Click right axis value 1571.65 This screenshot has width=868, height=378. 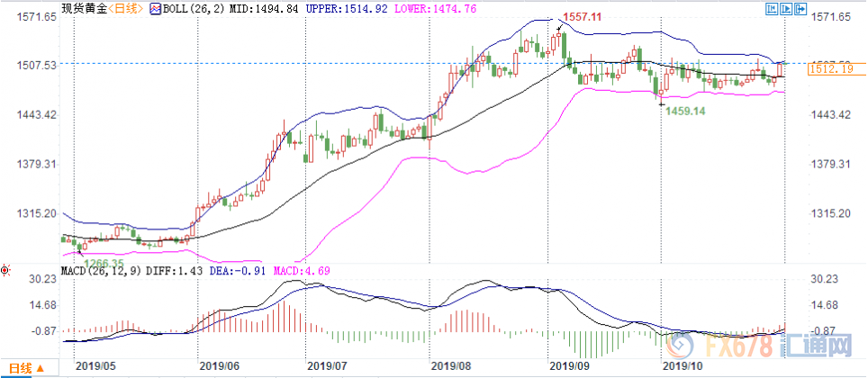tap(829, 18)
